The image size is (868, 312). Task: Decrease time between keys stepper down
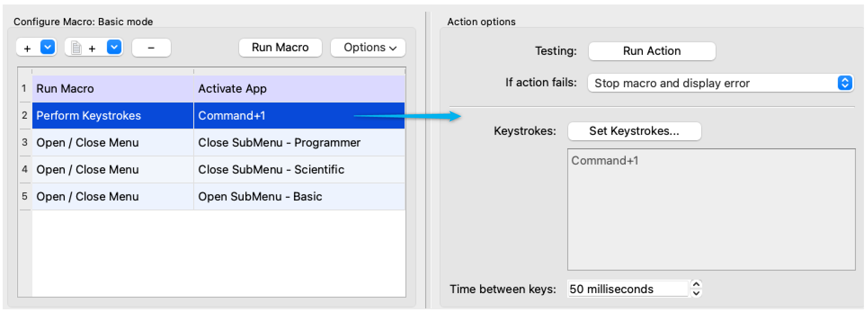[696, 293]
